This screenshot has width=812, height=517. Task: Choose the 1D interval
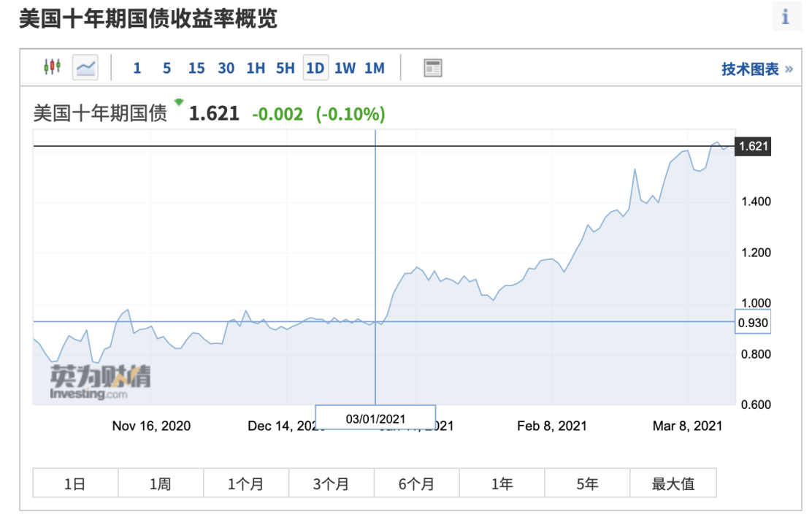click(x=315, y=68)
